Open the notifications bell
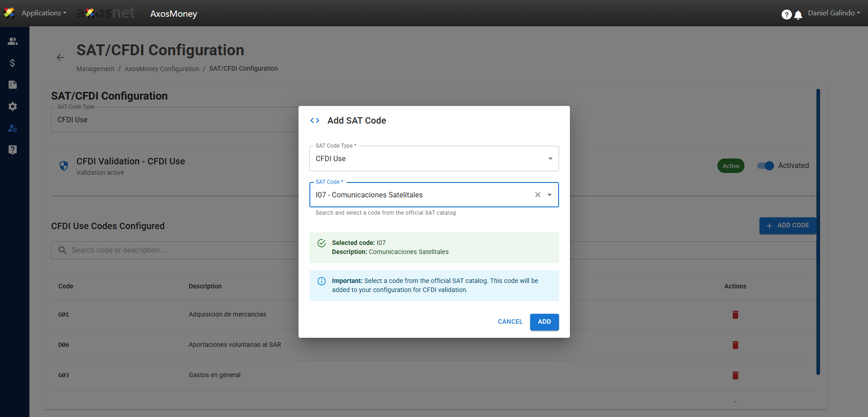Screen dimensions: 868x417 click(x=798, y=15)
